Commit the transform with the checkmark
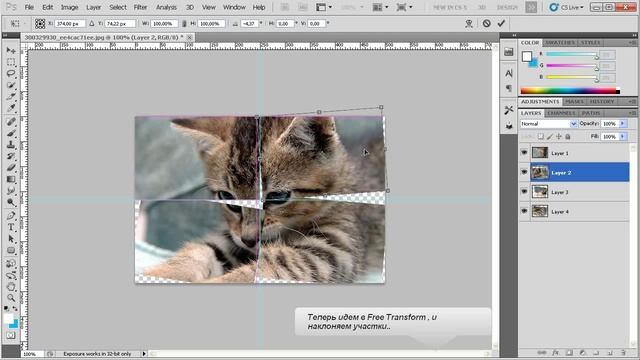Screen dimensions: 640x360 click(x=501, y=23)
